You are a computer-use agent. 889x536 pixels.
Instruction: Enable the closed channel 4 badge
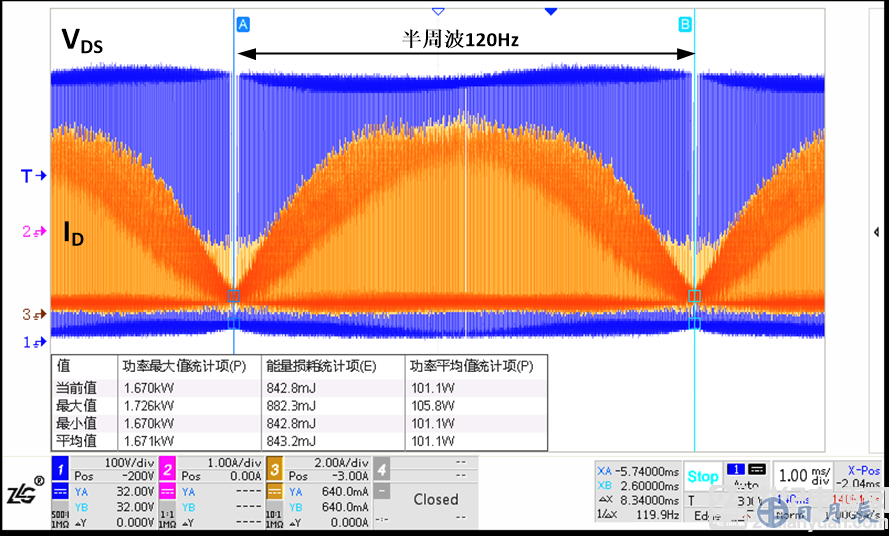pos(383,470)
